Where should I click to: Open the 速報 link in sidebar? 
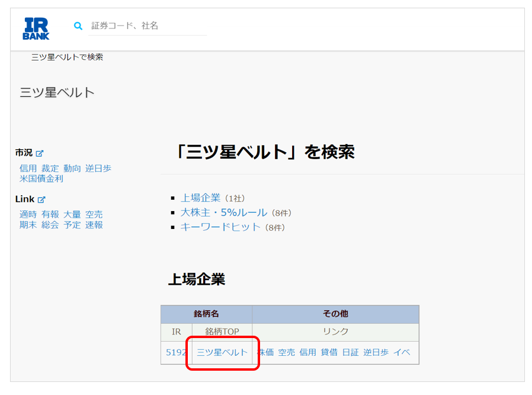pyautogui.click(x=94, y=225)
